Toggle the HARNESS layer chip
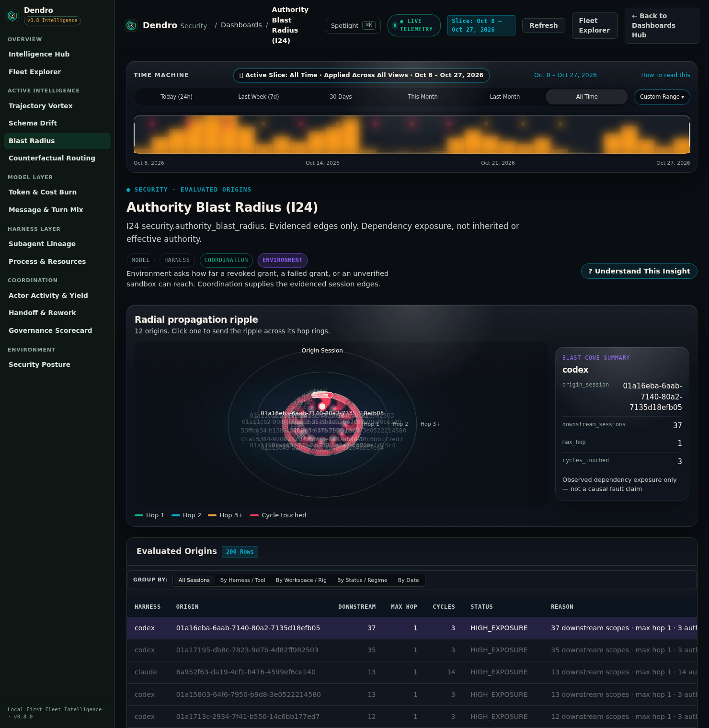Image resolution: width=709 pixels, height=728 pixels. point(177,260)
